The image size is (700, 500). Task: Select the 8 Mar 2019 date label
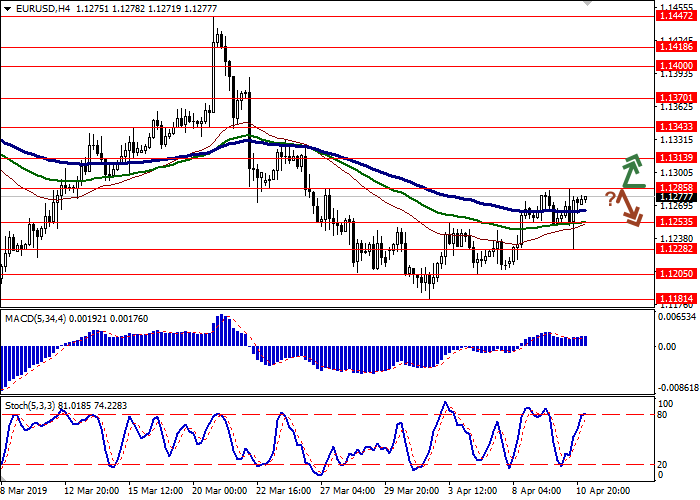tap(23, 491)
